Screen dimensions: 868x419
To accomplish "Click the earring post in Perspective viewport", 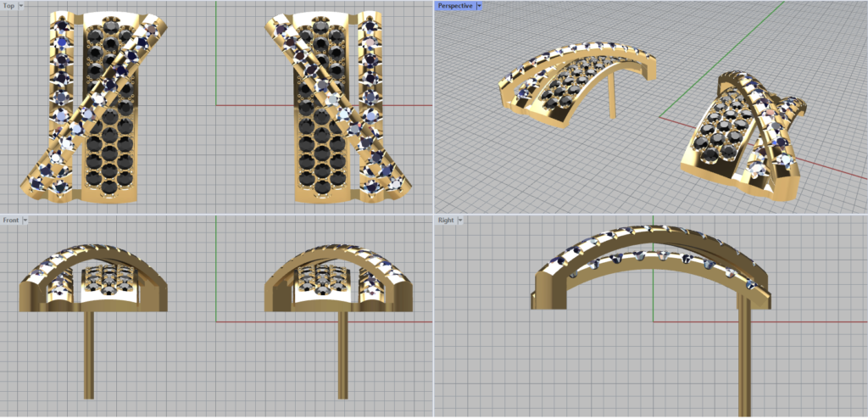I will coord(612,99).
